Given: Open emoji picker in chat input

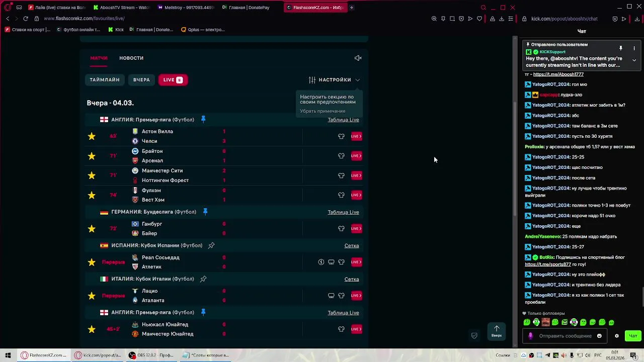Looking at the screenshot, I should coord(599,336).
